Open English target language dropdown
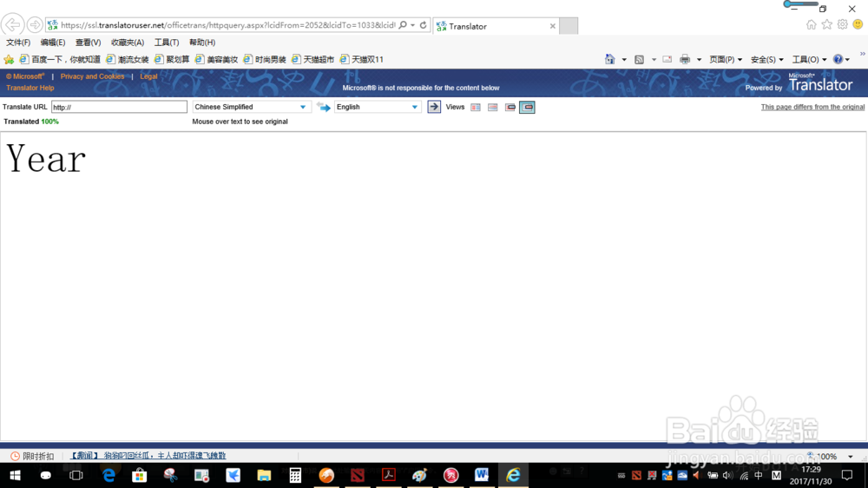This screenshot has width=868, height=488. coord(378,107)
